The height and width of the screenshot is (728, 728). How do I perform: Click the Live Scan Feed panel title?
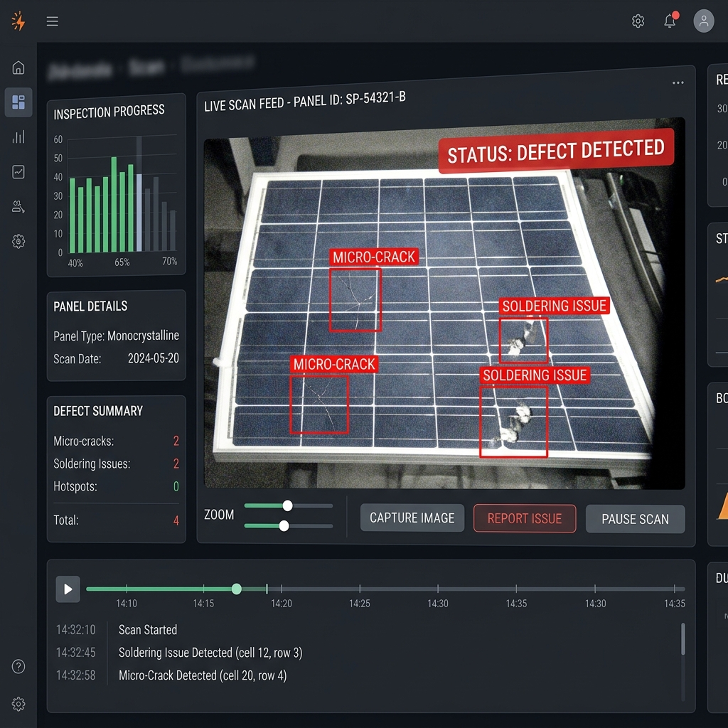tap(304, 102)
